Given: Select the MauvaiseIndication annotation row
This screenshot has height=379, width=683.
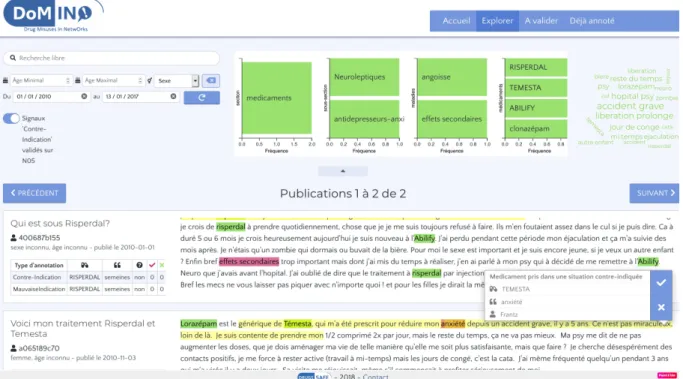Looking at the screenshot, I should click(x=88, y=289).
